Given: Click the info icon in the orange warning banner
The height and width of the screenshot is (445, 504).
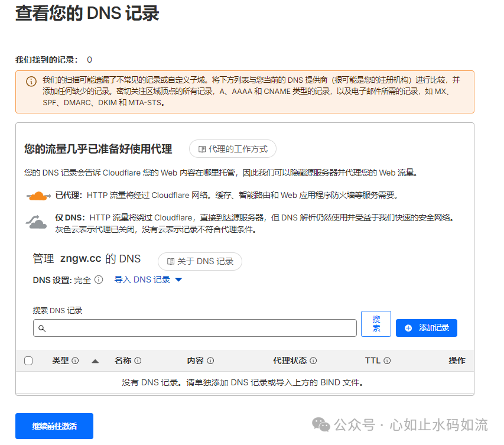Looking at the screenshot, I should point(31,82).
